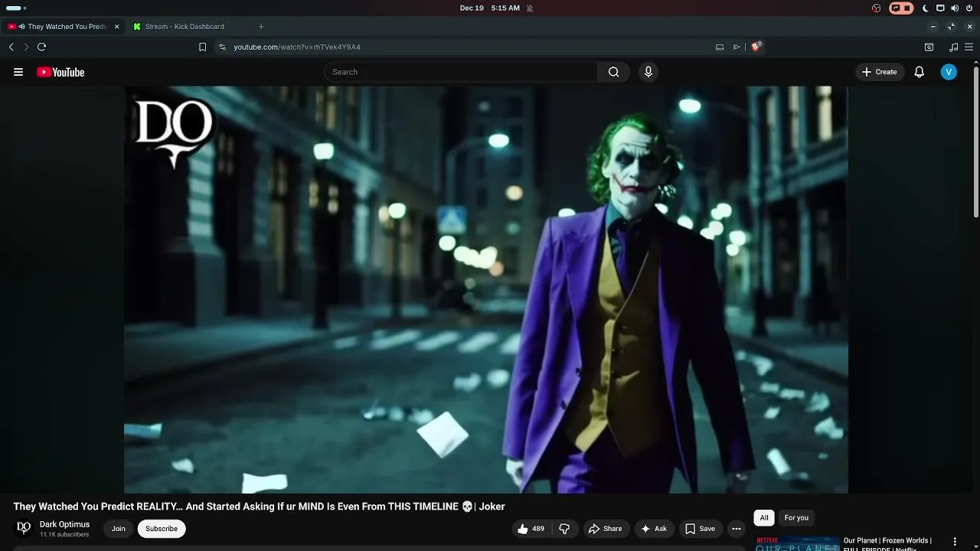
Task: Go forward with browser forward arrow
Action: (26, 47)
